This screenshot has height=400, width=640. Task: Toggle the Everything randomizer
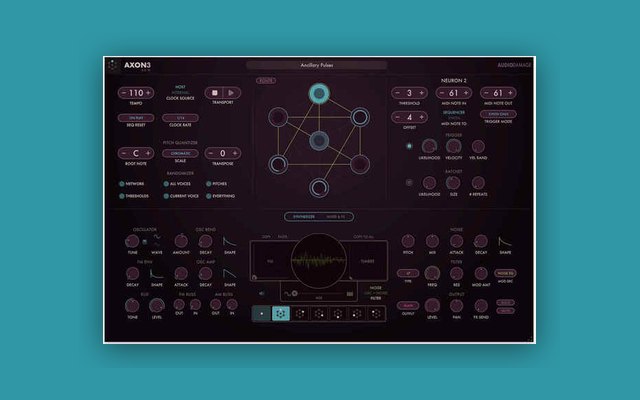click(209, 196)
